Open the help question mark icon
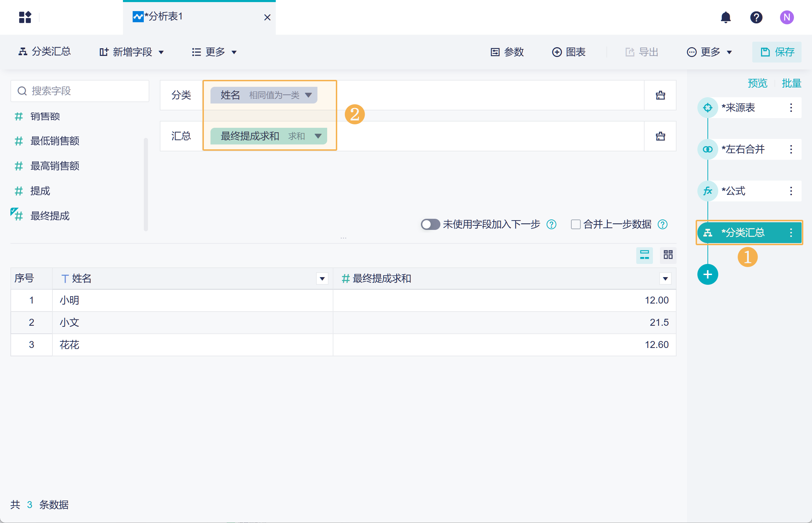812x523 pixels. 756,17
